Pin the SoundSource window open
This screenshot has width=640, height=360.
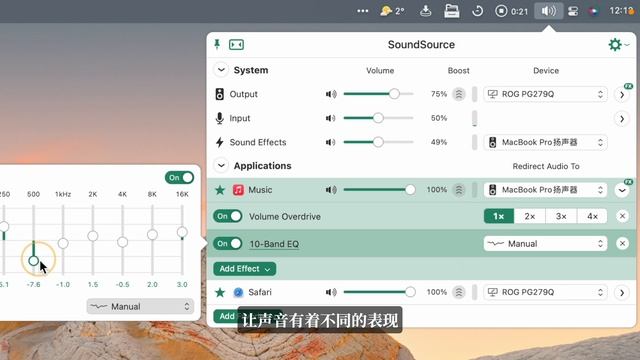[x=217, y=44]
